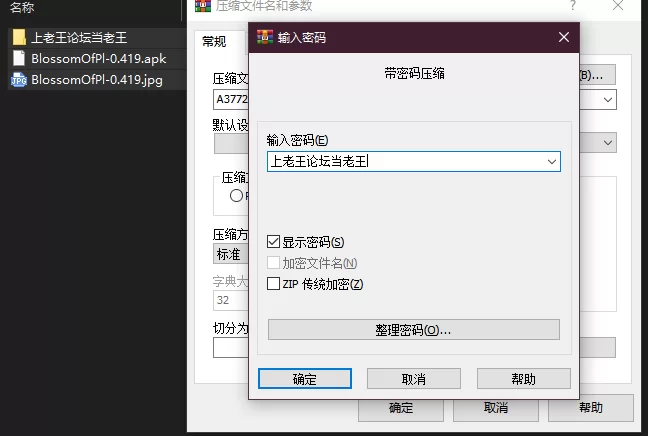Open 整理密码(O)... button
The width and height of the screenshot is (648, 436).
(x=414, y=329)
